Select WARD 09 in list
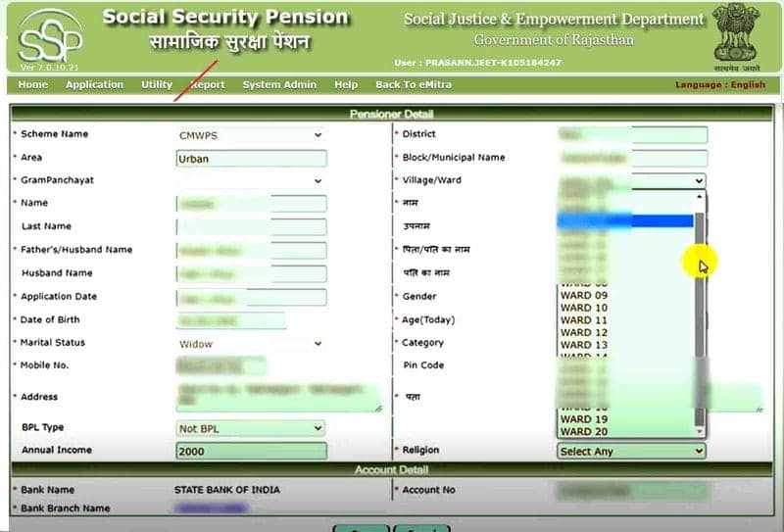784x532 pixels. [626, 296]
